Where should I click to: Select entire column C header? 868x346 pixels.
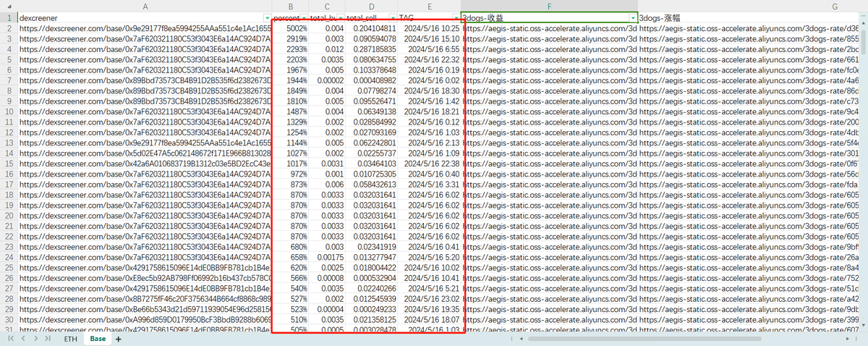coord(327,6)
